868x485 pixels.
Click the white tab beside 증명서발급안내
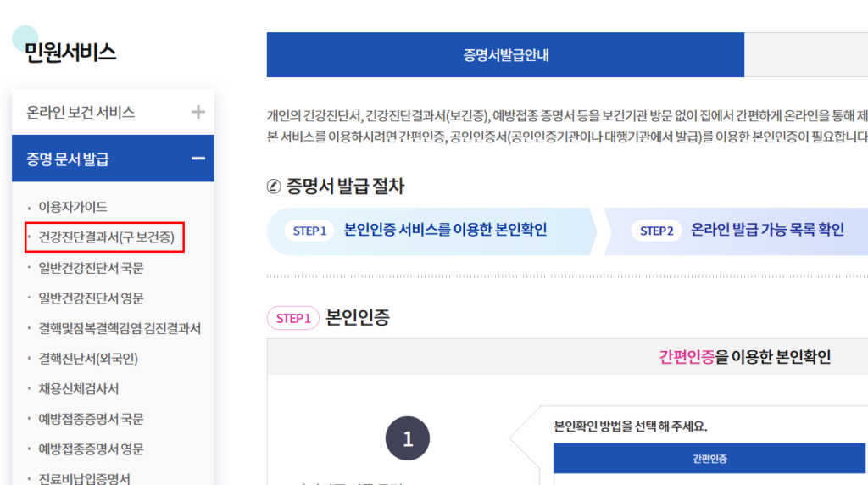[805, 55]
